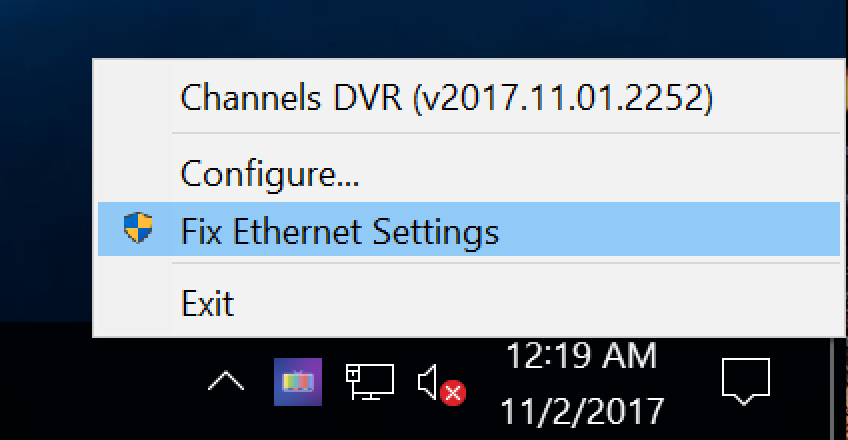Click blank menu space right of Exit
The height and width of the screenshot is (440, 848).
(550, 302)
